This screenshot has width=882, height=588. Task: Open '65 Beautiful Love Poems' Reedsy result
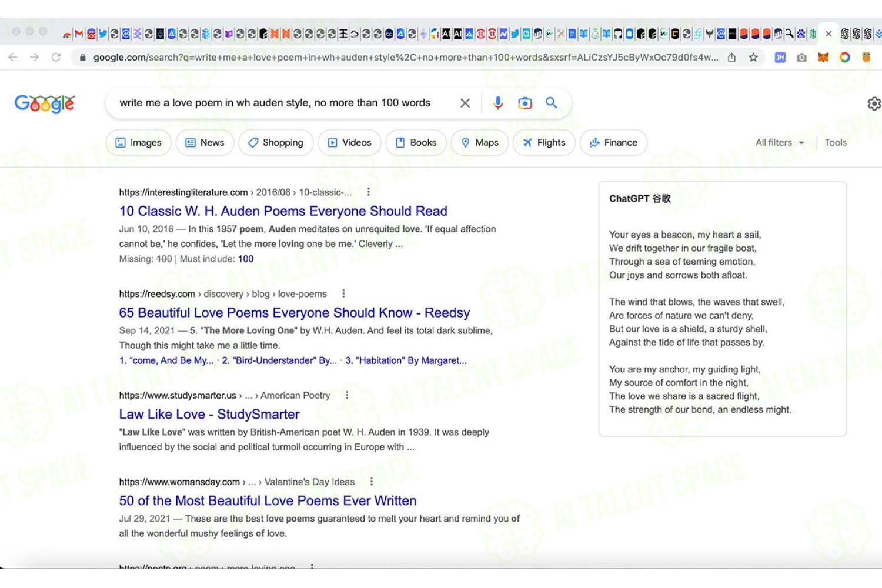(295, 313)
